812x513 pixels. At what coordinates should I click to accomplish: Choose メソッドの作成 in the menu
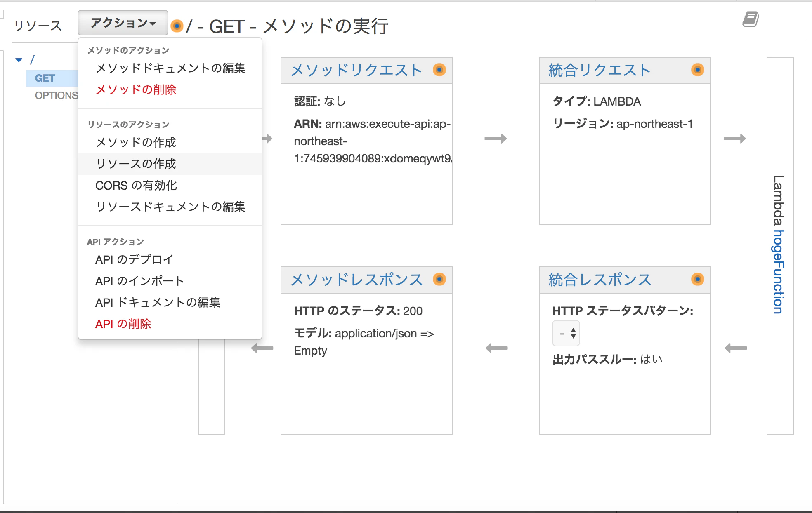(x=170, y=142)
